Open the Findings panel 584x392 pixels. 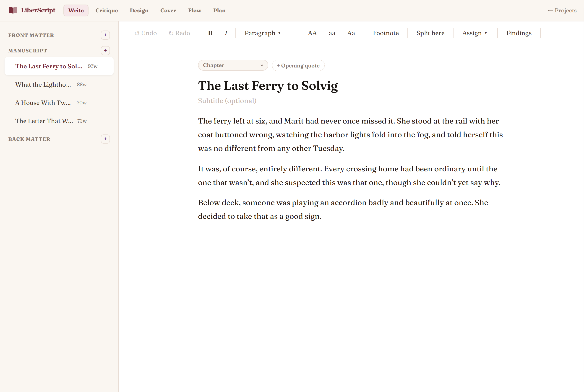(x=519, y=33)
